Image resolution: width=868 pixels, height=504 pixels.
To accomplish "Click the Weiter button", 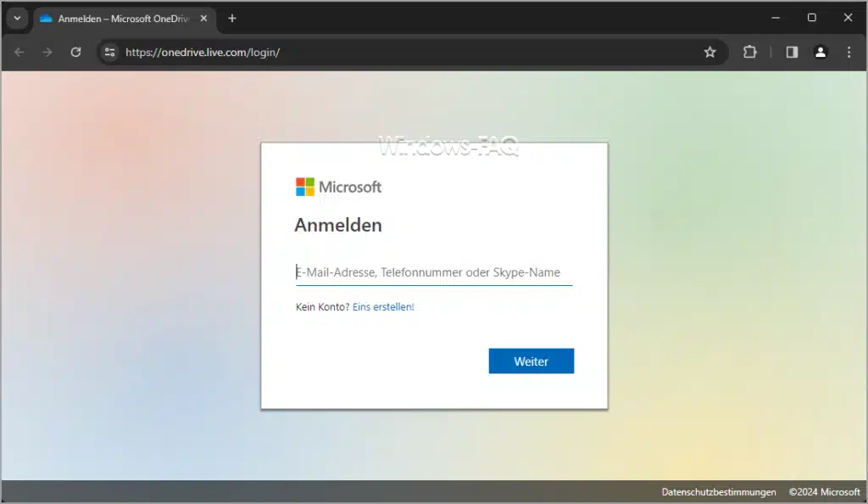I will coord(531,361).
